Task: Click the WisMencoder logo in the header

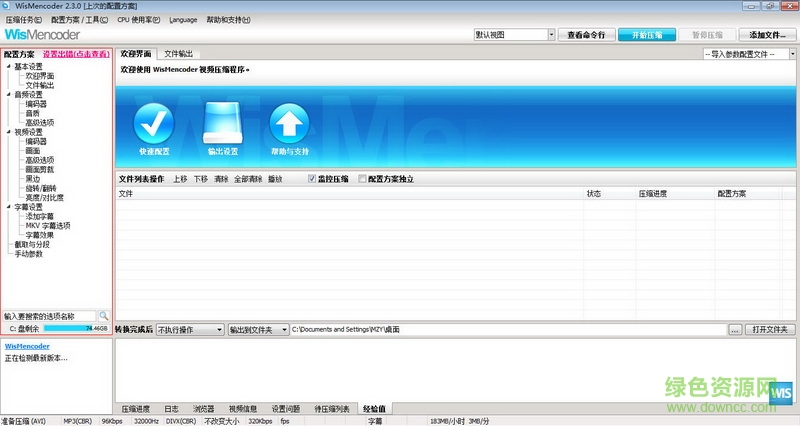Action: (41, 34)
